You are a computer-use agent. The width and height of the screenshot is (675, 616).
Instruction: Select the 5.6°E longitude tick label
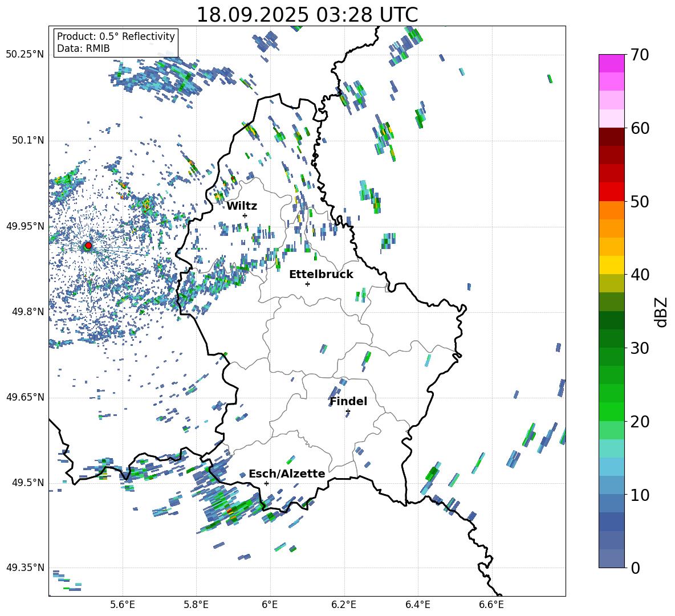click(123, 604)
